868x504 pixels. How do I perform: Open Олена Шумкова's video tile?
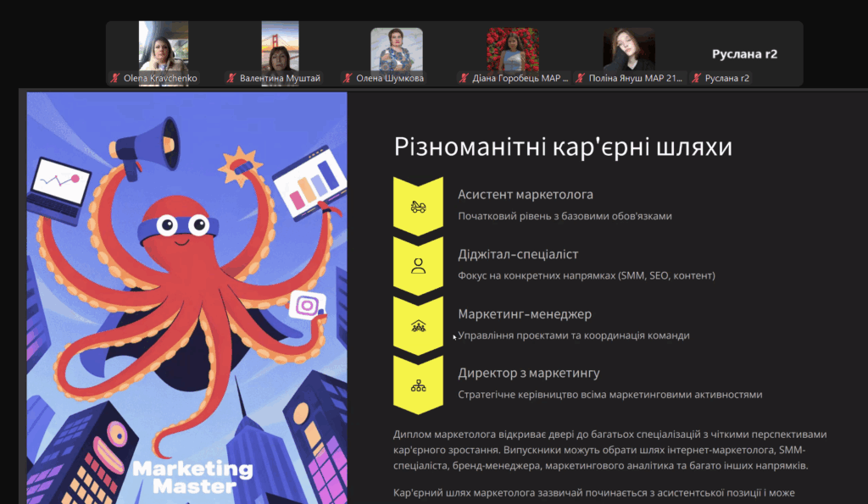pyautogui.click(x=396, y=48)
